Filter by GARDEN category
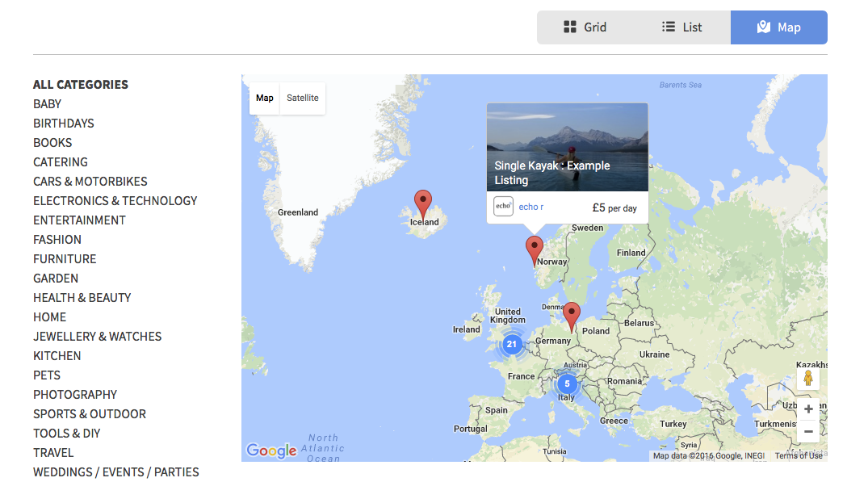 (56, 279)
